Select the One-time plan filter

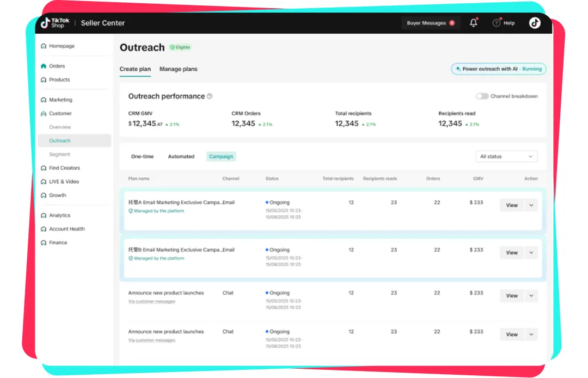click(x=142, y=157)
